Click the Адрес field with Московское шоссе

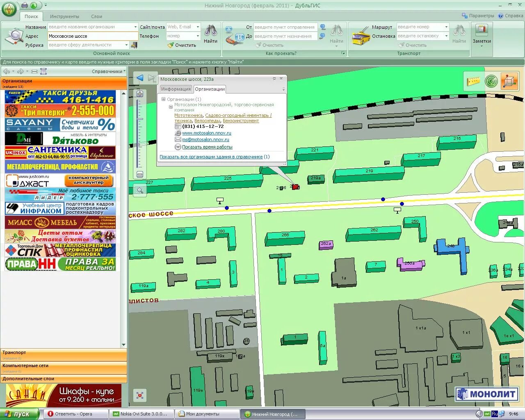(x=93, y=36)
